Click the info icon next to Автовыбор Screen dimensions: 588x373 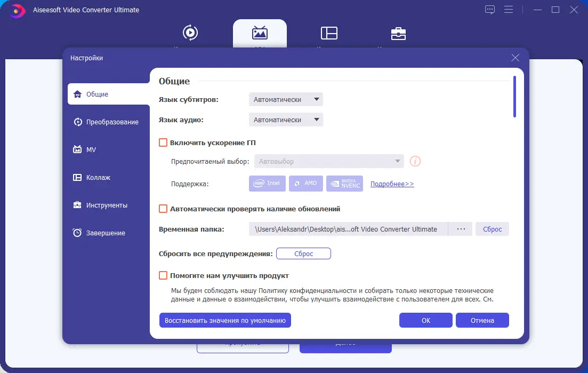(415, 161)
